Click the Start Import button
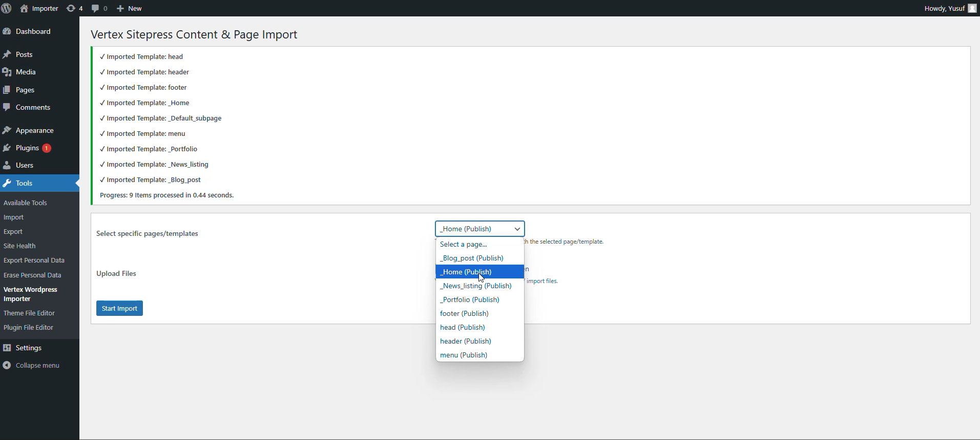The width and height of the screenshot is (980, 440). tap(119, 308)
